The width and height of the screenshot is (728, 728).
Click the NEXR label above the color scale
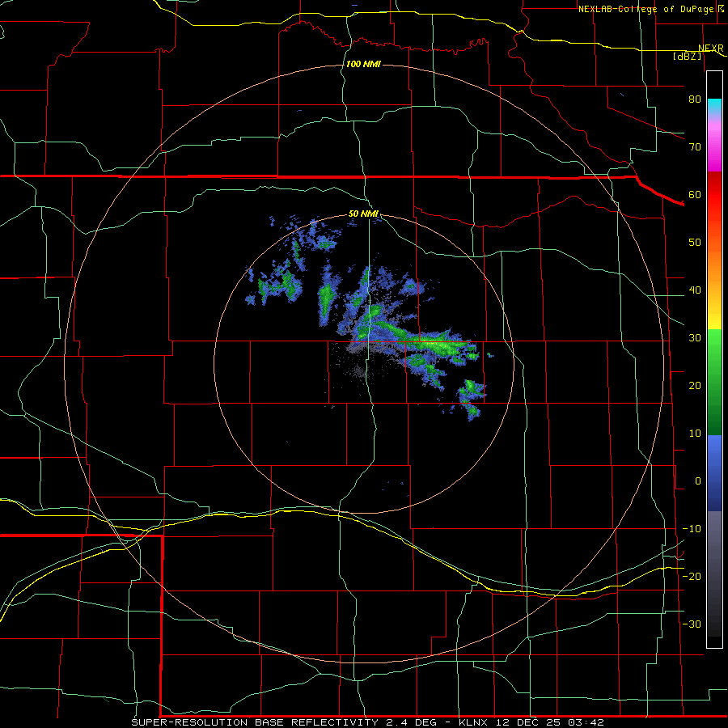pyautogui.click(x=711, y=49)
